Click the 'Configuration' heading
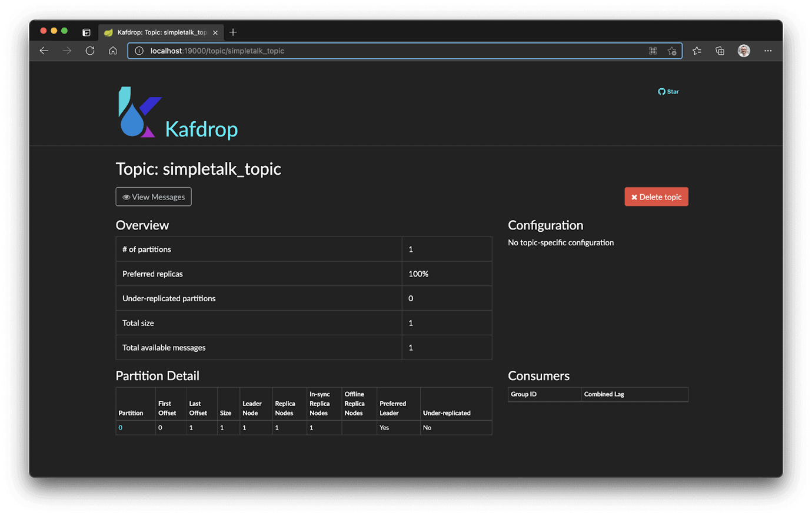 click(545, 225)
